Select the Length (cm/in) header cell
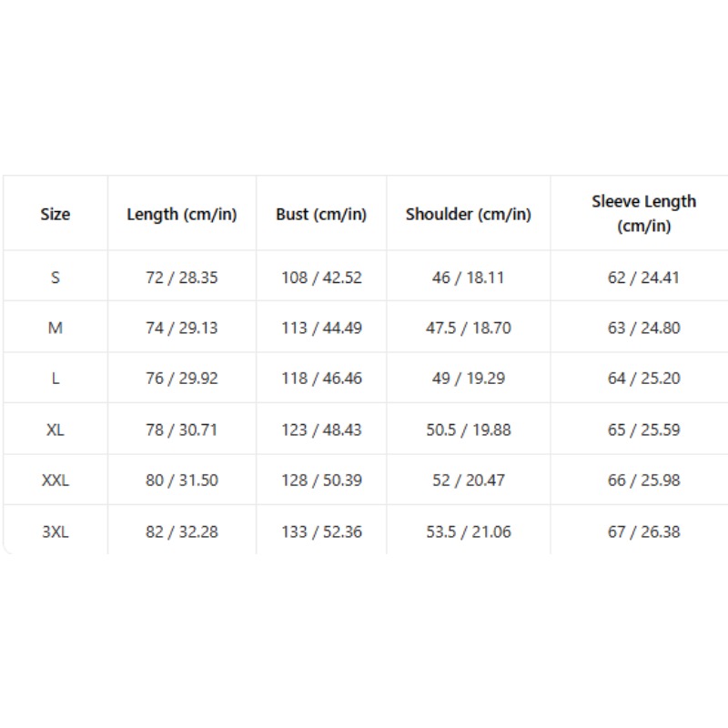 click(x=182, y=214)
